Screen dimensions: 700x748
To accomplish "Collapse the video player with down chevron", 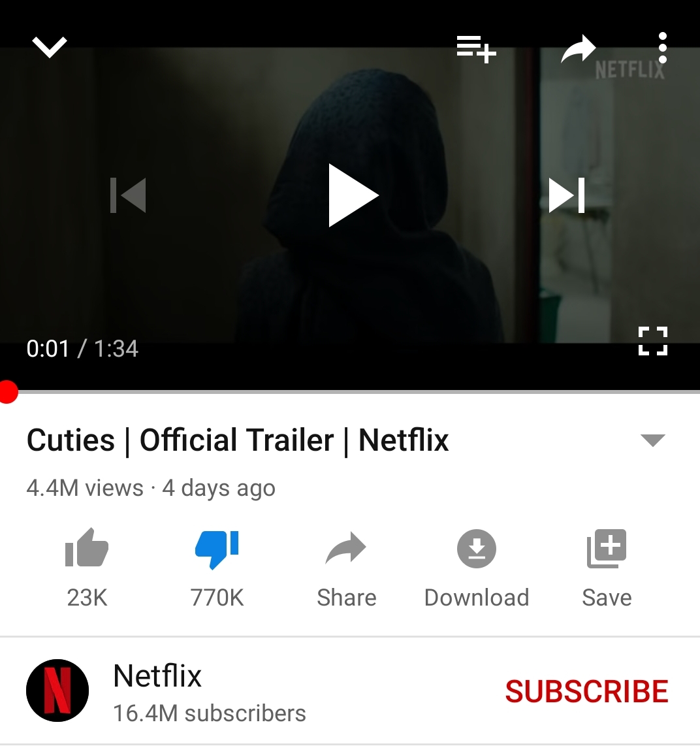I will click(x=50, y=47).
